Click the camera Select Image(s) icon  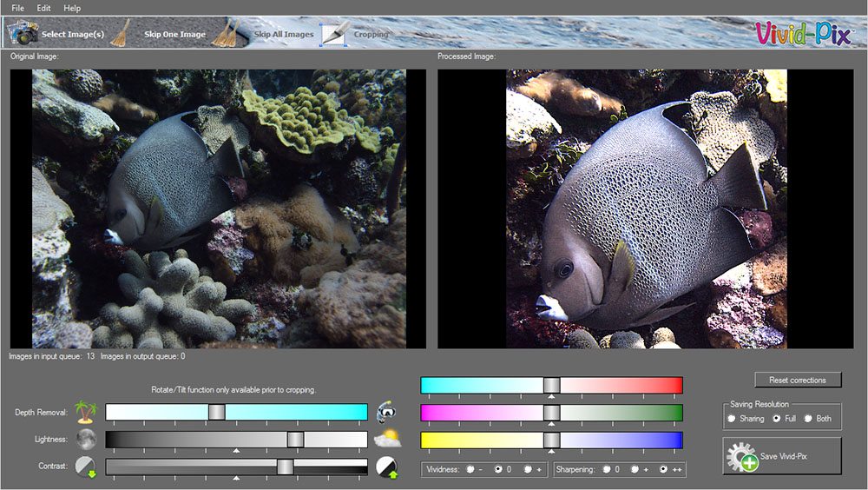(21, 33)
